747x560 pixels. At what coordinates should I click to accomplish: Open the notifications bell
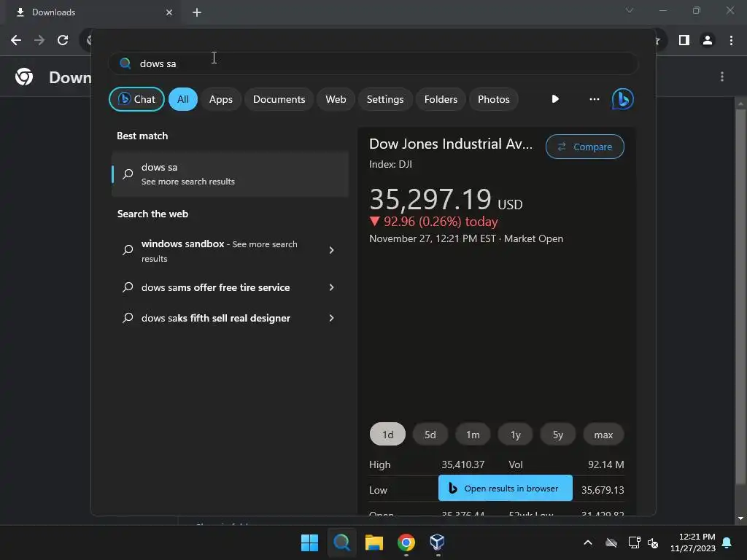click(727, 542)
